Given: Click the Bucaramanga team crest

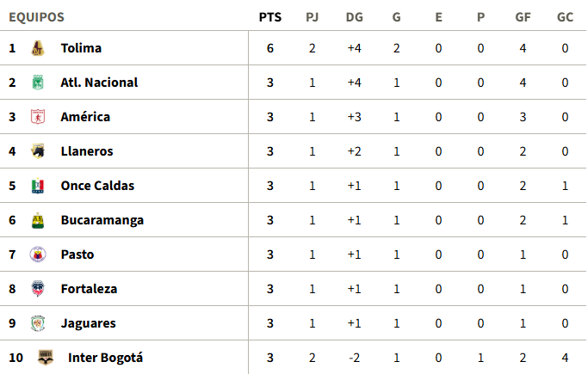Looking at the screenshot, I should (x=37, y=220).
